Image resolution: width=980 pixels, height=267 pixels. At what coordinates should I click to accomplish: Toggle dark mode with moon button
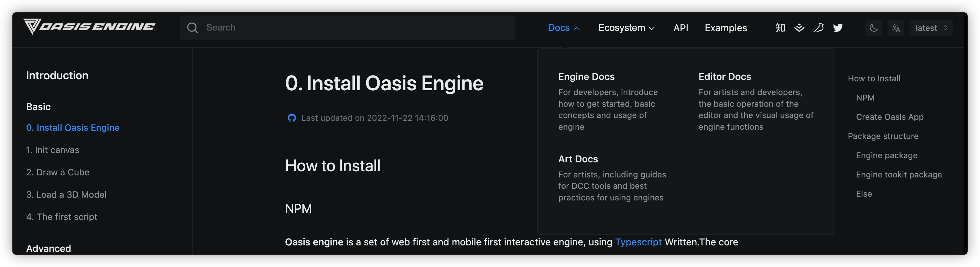(x=873, y=28)
